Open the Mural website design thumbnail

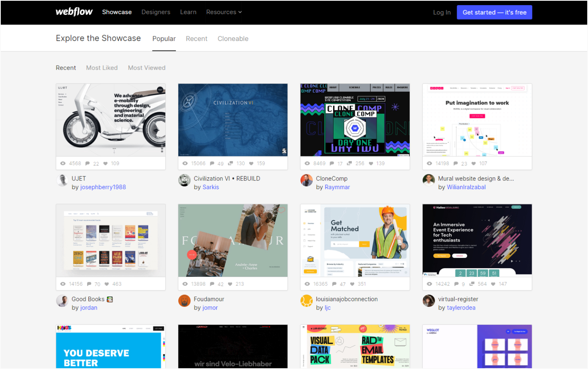pyautogui.click(x=477, y=120)
